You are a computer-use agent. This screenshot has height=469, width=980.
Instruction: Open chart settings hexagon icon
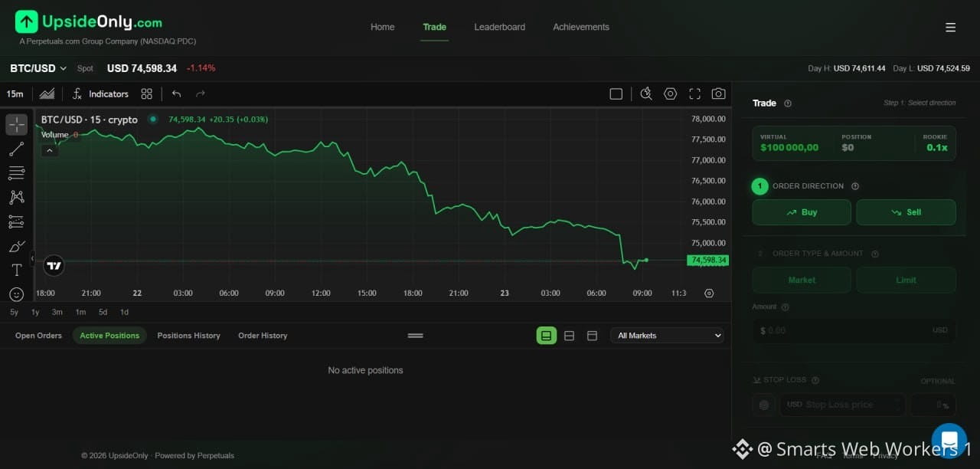pos(671,93)
